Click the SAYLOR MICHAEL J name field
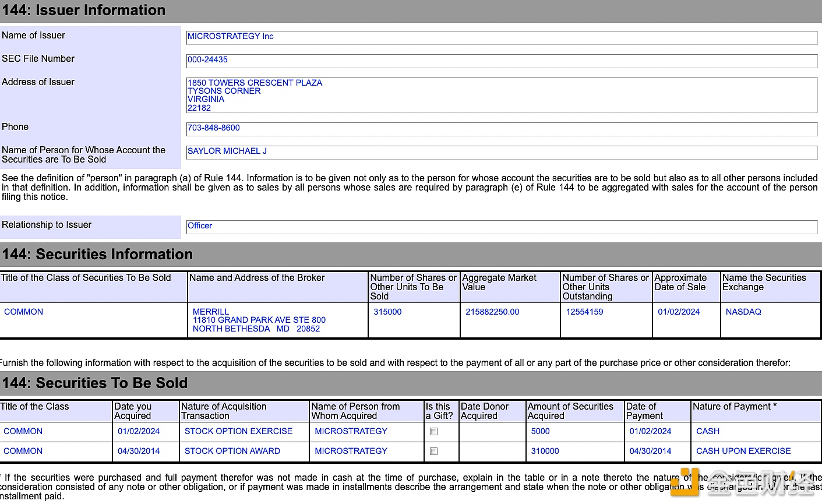 pyautogui.click(x=502, y=153)
